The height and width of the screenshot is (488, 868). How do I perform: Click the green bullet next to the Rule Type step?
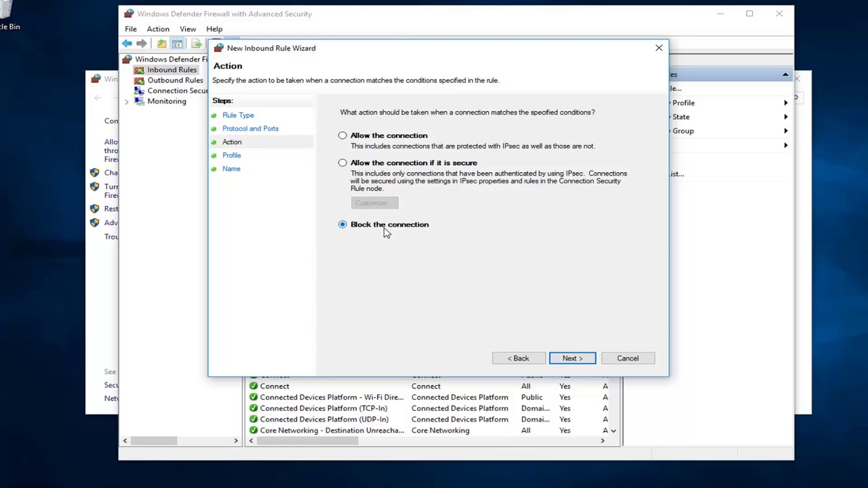[214, 115]
